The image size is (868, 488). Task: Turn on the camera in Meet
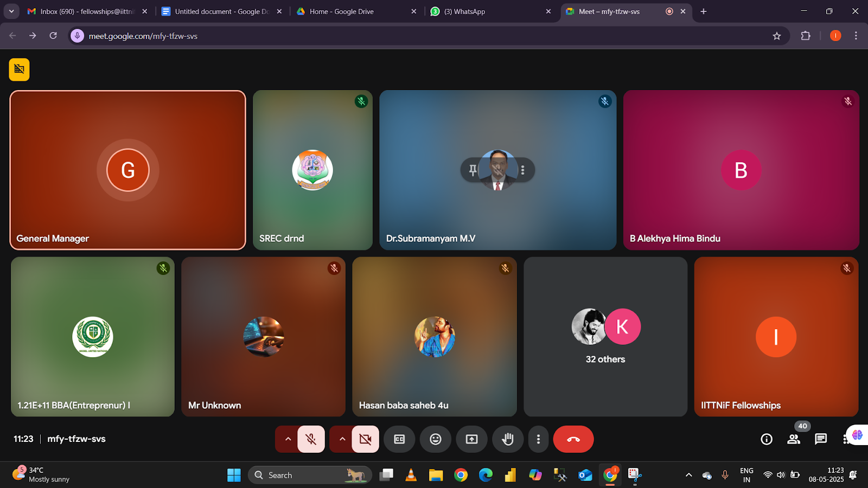pos(366,439)
